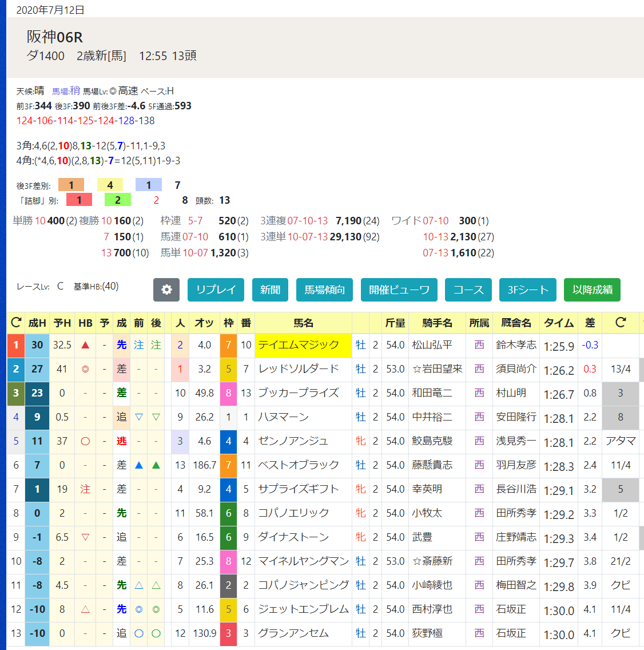Click the green outline triangle in コパノジャンピング row
The image size is (644, 650).
click(156, 585)
